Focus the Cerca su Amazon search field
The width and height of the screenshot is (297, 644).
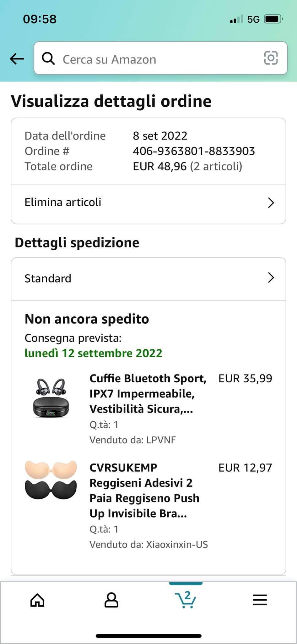(x=157, y=59)
